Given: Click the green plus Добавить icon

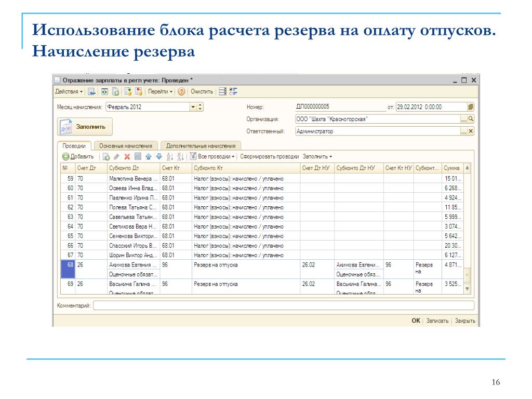Looking at the screenshot, I should coord(65,157).
